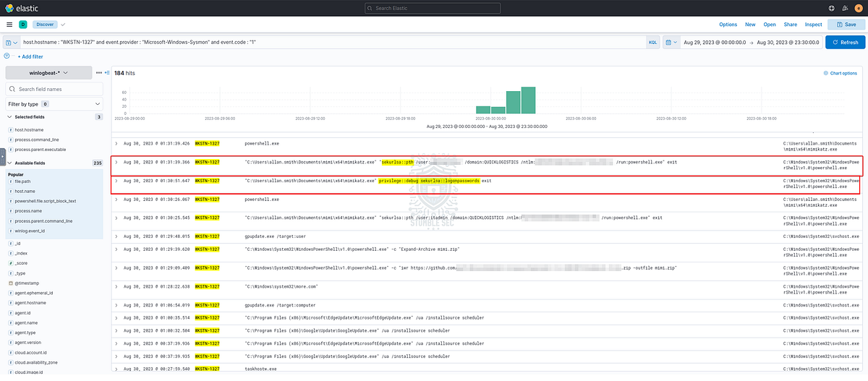Focus the Search Elastic box
Screen dimensions: 868x381
[x=433, y=8]
